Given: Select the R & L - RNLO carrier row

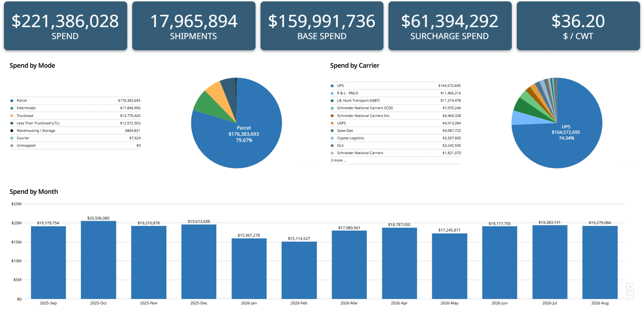Looking at the screenshot, I should [396, 93].
